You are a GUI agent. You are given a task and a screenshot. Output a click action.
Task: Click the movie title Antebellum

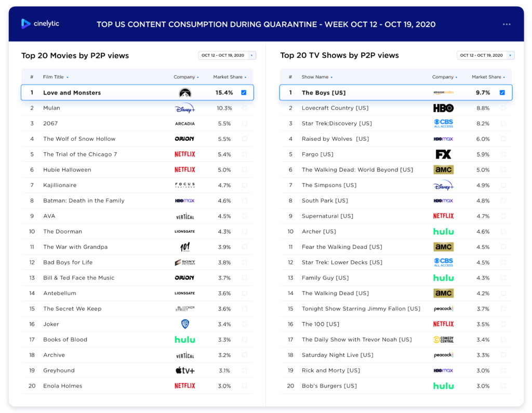[60, 293]
